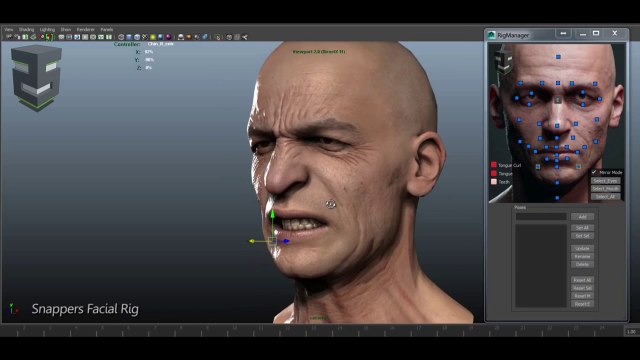The width and height of the screenshot is (640, 360).
Task: Click the Use Default Material icon
Action: (137, 37)
